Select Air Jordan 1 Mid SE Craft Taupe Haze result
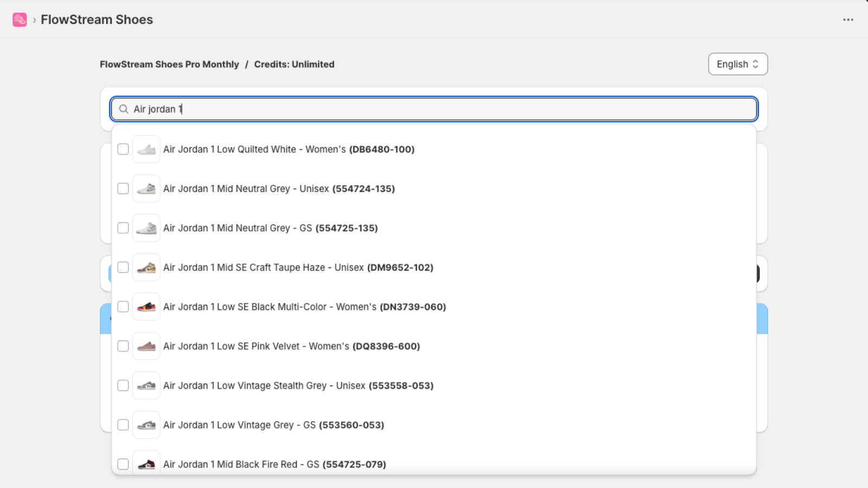The image size is (868, 488). point(434,267)
